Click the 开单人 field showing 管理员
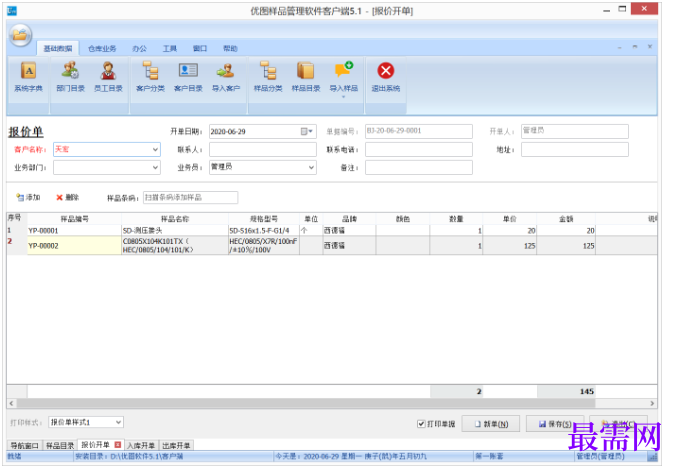680x468 pixels. (x=575, y=131)
